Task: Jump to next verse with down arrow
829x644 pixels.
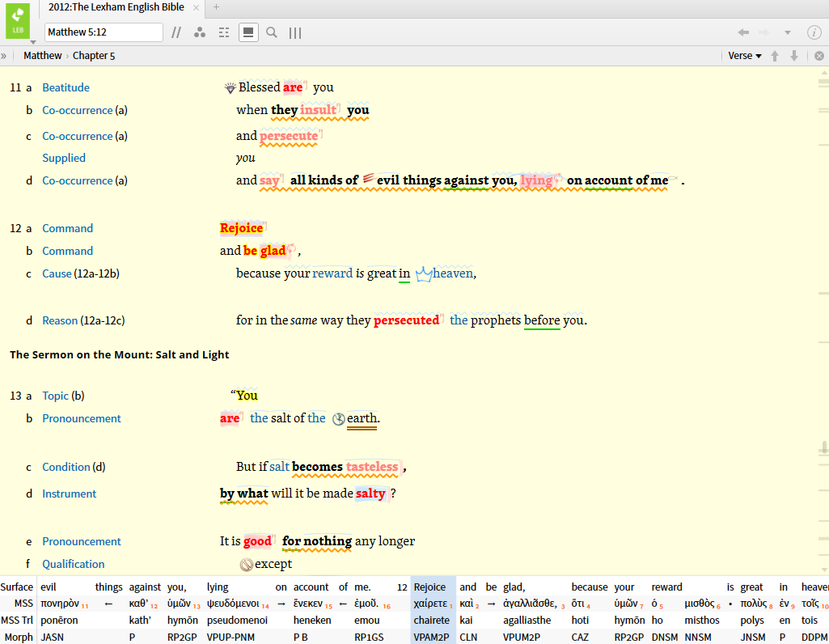Action: point(794,56)
